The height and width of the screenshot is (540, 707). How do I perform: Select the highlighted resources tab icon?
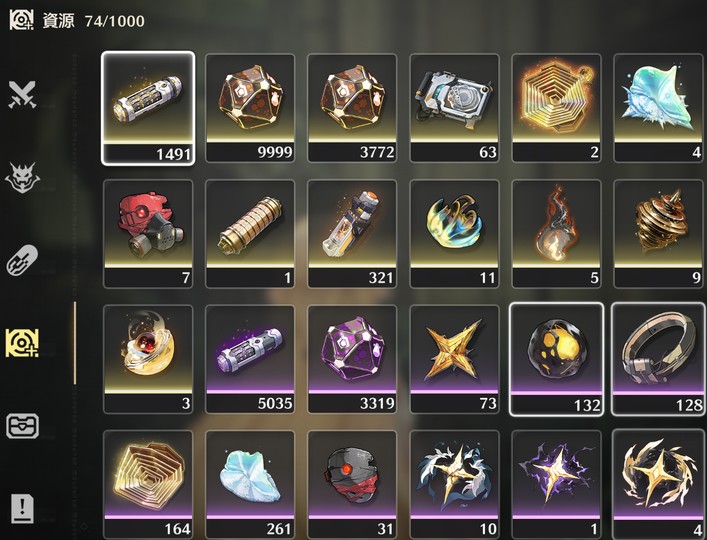pos(22,343)
